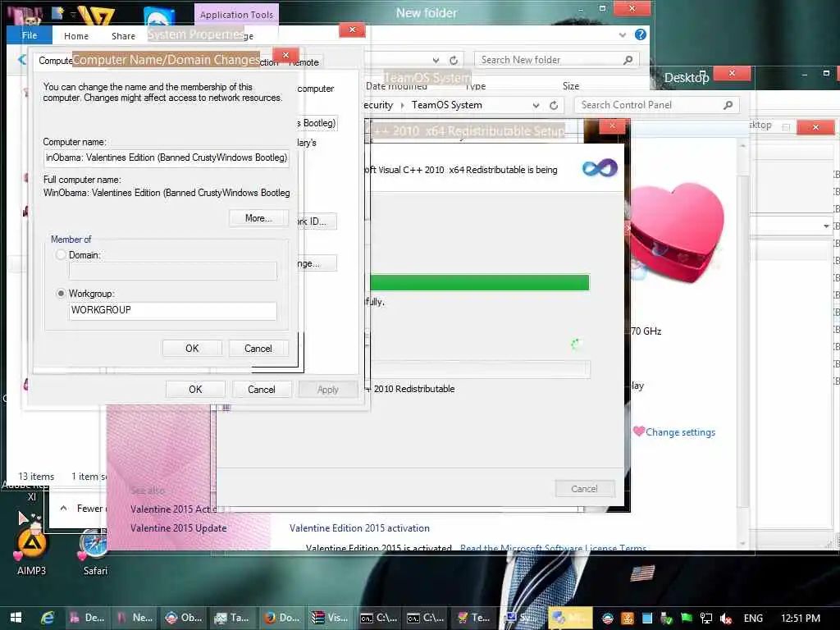Switch to the 'Ob...' taskbar item
This screenshot has height=630, width=840.
(x=184, y=618)
